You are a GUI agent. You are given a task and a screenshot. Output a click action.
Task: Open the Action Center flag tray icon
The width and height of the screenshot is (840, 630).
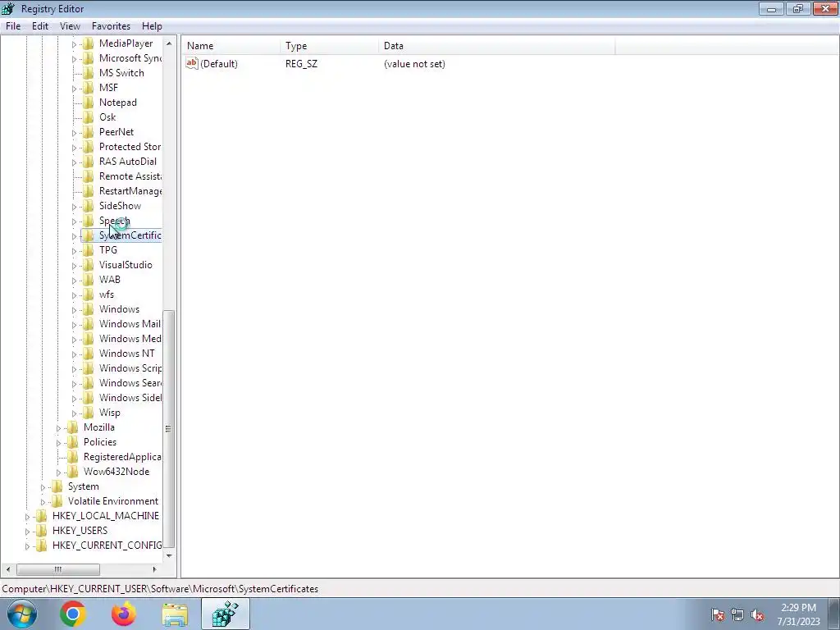(718, 615)
